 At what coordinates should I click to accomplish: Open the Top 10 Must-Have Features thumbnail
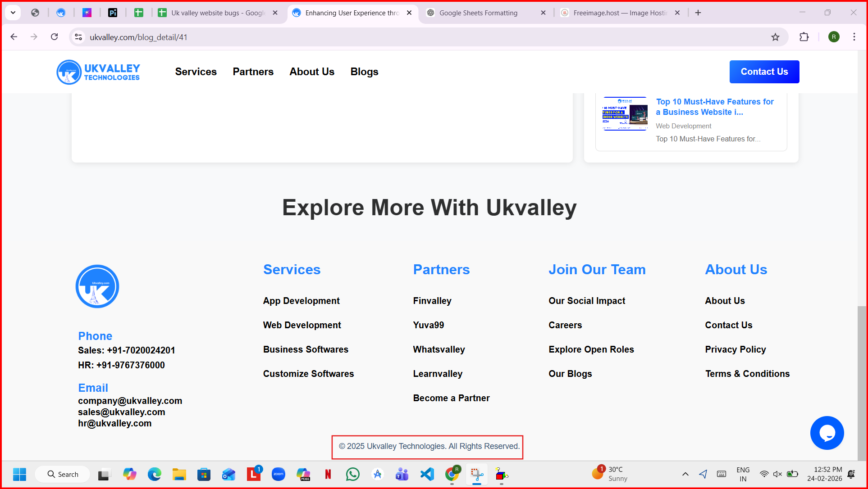click(625, 114)
